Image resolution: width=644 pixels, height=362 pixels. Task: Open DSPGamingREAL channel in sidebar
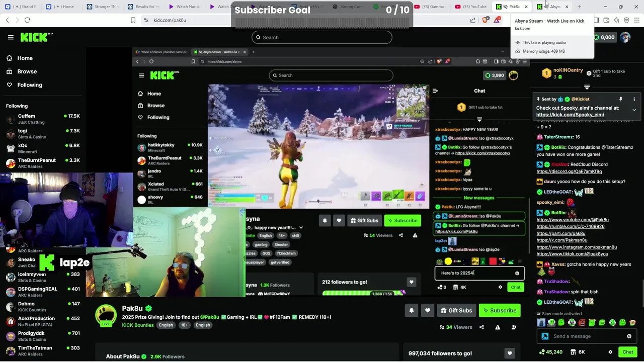(43, 292)
